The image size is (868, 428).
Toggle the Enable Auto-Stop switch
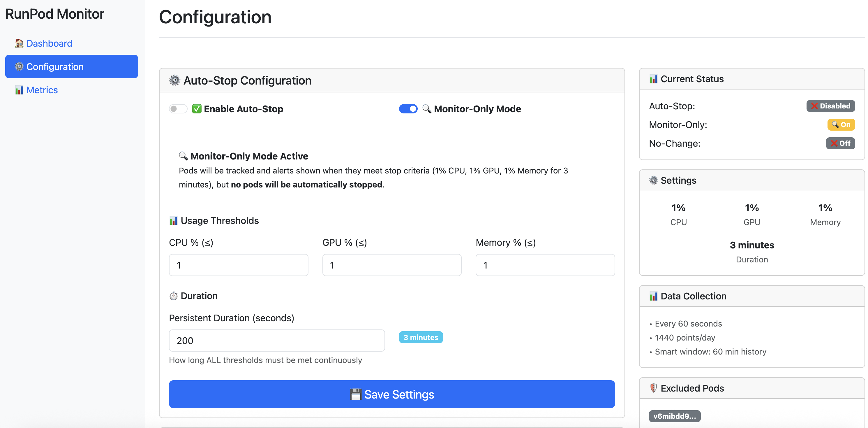tap(178, 108)
